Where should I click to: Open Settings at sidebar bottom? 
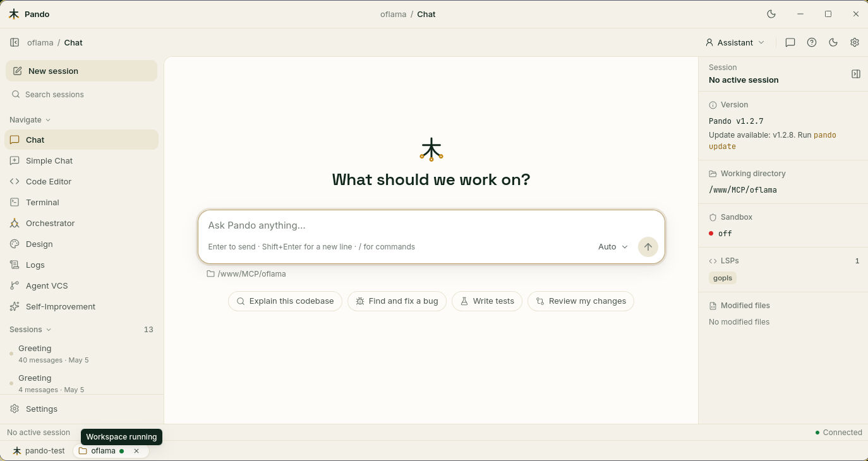(81, 409)
